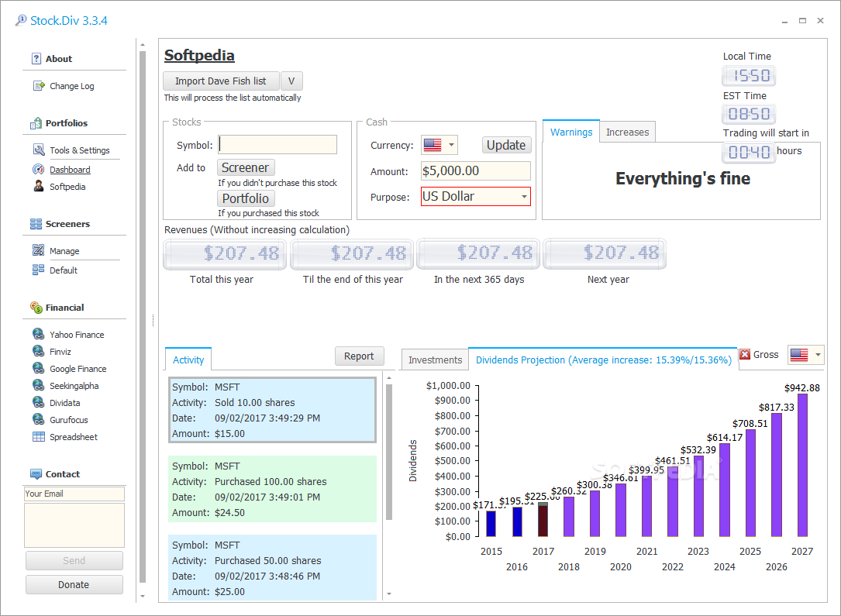This screenshot has width=841, height=616.
Task: Click the Donate button
Action: click(74, 584)
